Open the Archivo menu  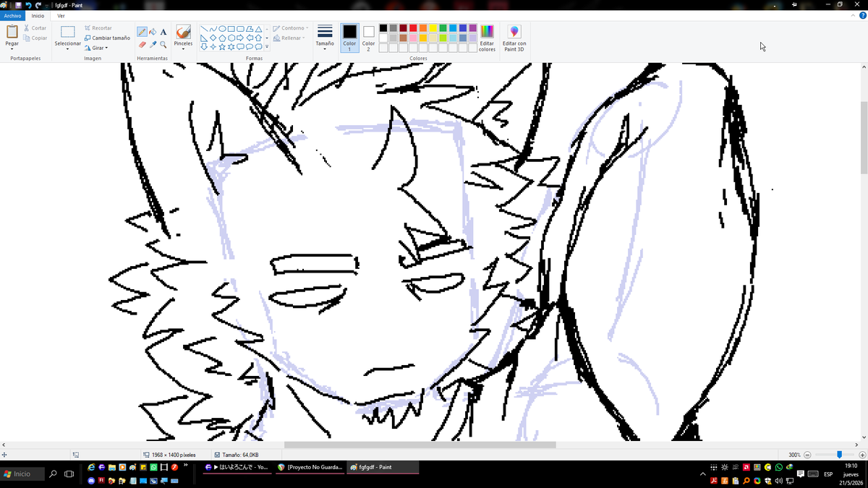(12, 15)
